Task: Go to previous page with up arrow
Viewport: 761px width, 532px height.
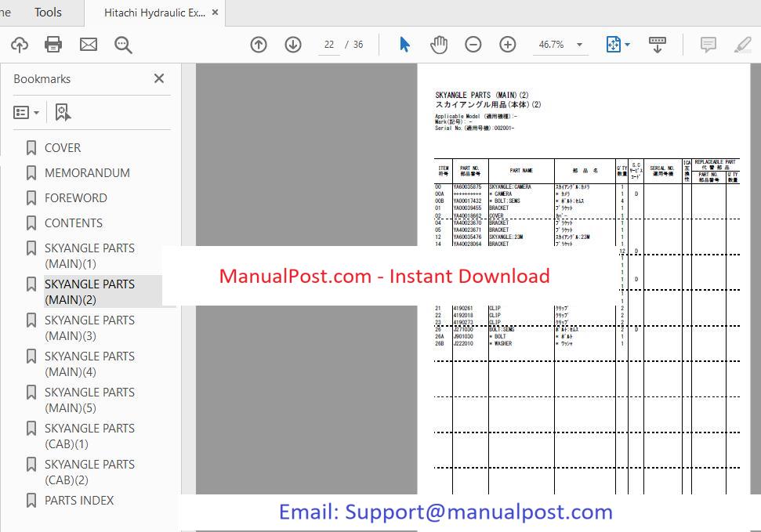Action: coord(259,45)
